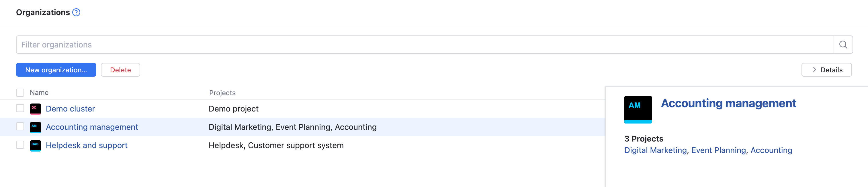Viewport: 868px width, 187px height.
Task: Open the Event Planning project link
Action: [x=718, y=150]
